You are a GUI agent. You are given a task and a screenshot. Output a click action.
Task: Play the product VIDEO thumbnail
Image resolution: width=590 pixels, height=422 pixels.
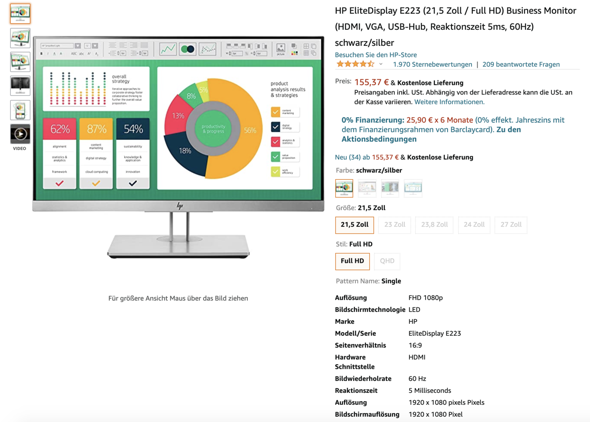click(20, 134)
